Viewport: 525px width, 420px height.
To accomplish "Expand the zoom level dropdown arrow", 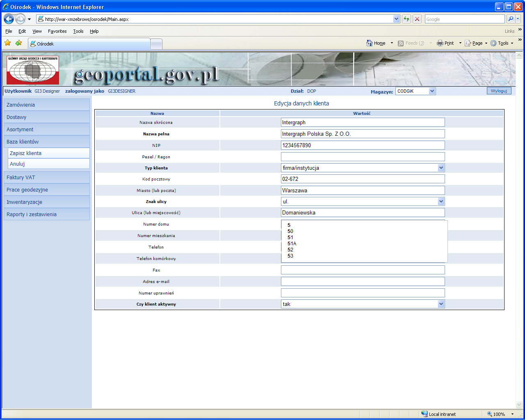I will [512, 414].
